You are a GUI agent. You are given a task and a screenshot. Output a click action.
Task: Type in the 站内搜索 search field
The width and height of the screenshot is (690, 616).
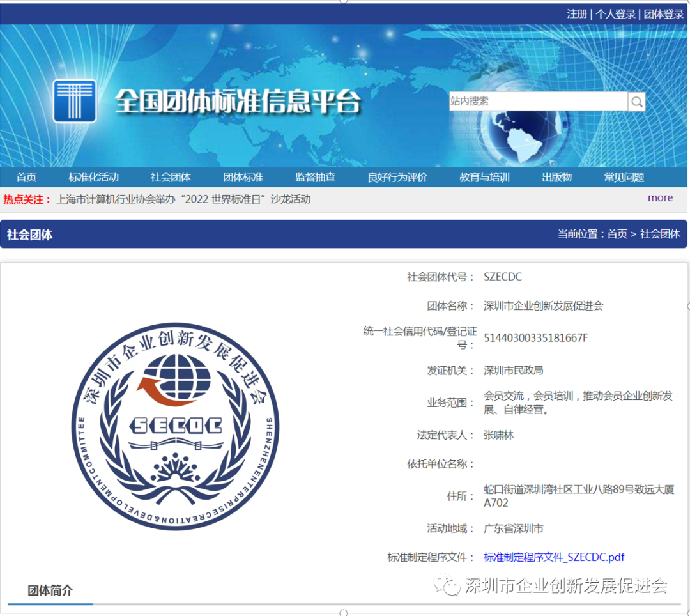click(x=538, y=102)
